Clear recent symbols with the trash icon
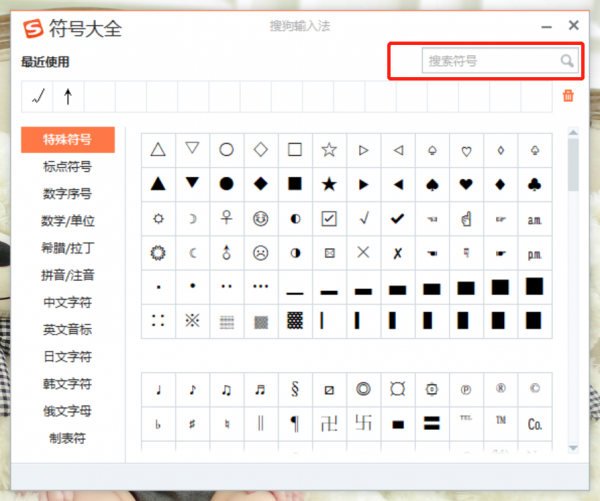The height and width of the screenshot is (501, 600). point(568,96)
